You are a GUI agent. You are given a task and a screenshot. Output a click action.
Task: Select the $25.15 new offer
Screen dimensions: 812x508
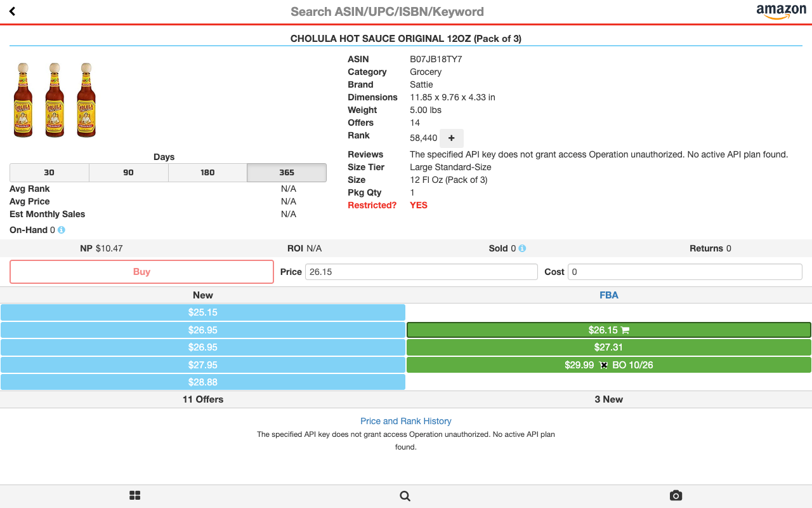[x=203, y=312]
